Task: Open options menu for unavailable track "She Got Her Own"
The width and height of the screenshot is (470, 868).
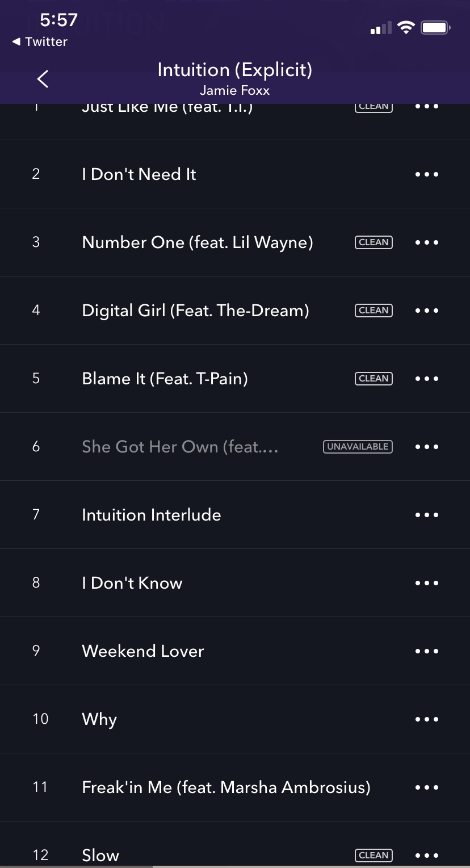Action: pos(426,446)
